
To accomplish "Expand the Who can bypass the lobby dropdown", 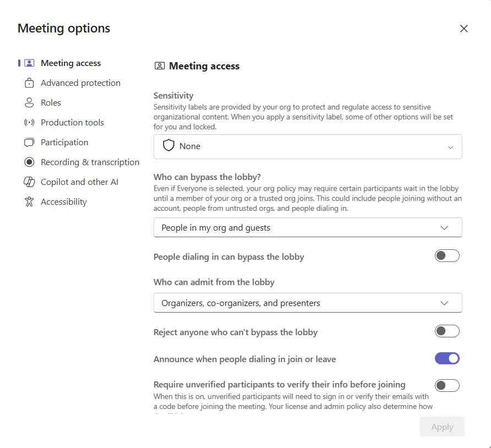I will 307,227.
